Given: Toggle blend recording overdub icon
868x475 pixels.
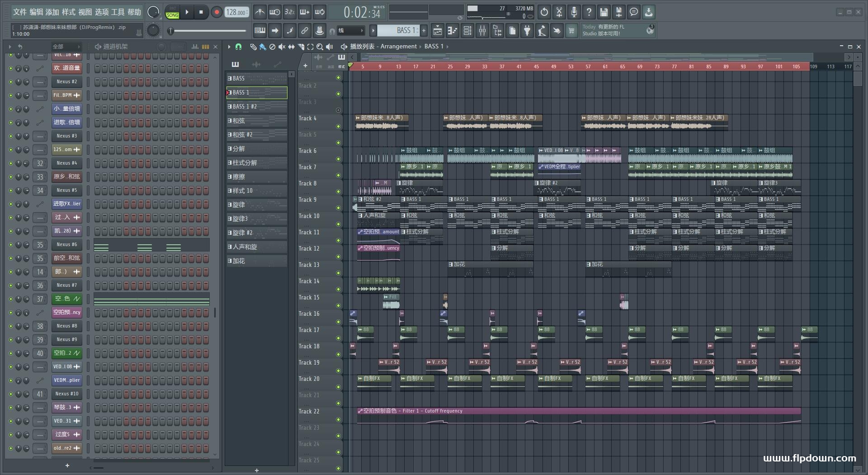Looking at the screenshot, I should coord(305,12).
